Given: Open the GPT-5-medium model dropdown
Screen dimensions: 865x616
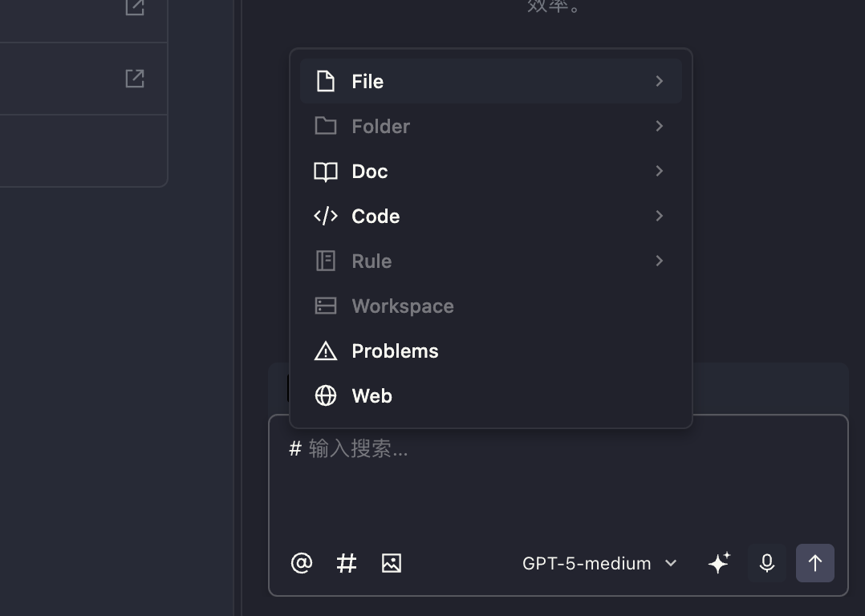Looking at the screenshot, I should click(x=598, y=563).
